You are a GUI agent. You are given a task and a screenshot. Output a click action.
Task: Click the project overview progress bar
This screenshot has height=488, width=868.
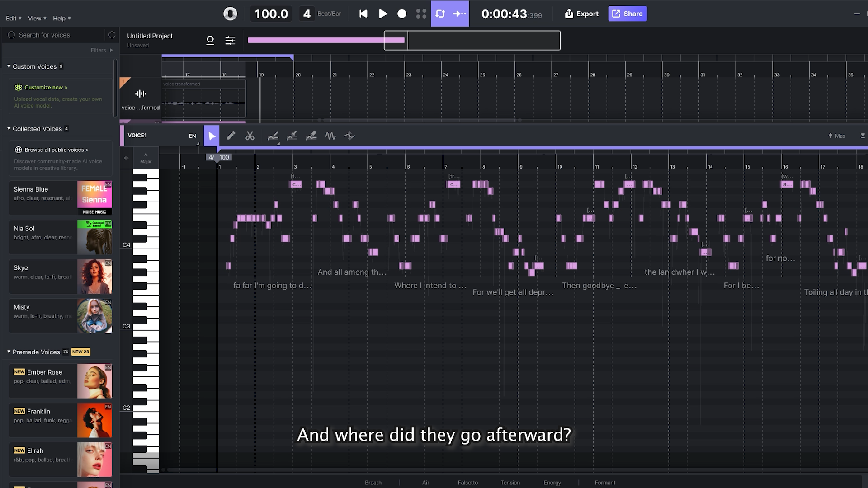[x=325, y=40]
